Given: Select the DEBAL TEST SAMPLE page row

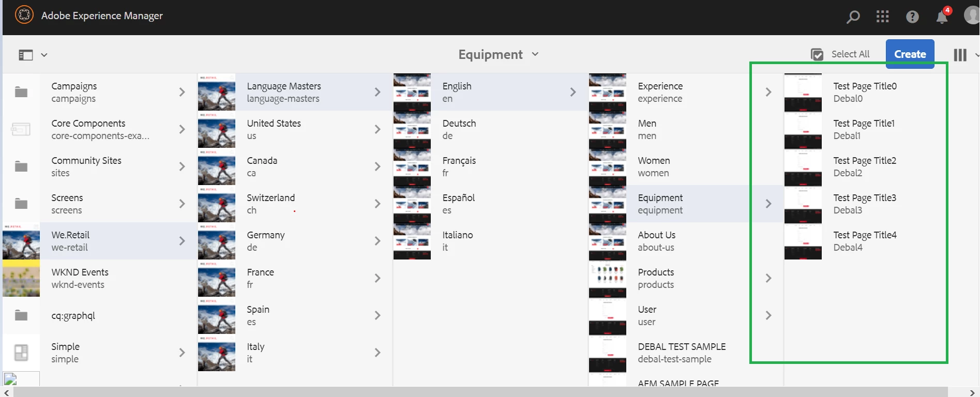Looking at the screenshot, I should (x=686, y=353).
